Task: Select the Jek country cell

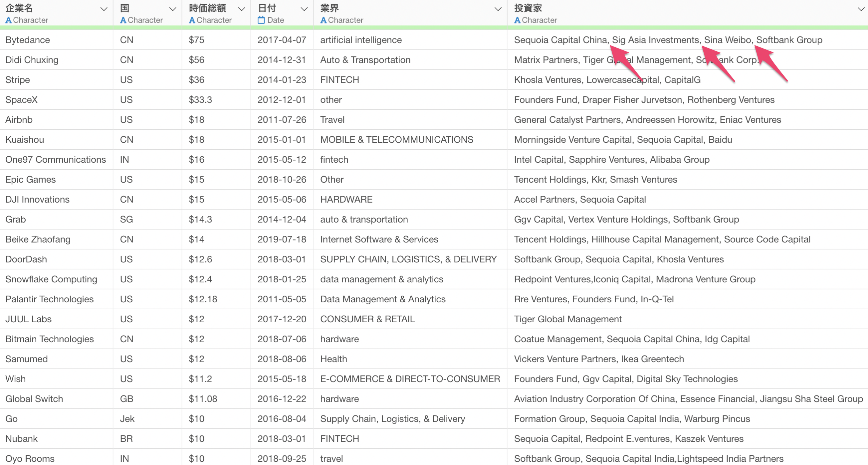Action: [147, 418]
